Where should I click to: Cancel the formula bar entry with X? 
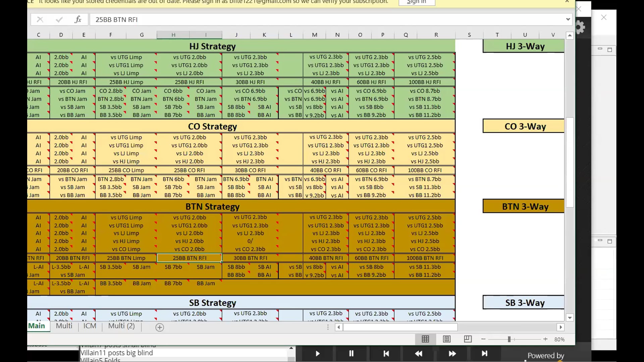(40, 19)
